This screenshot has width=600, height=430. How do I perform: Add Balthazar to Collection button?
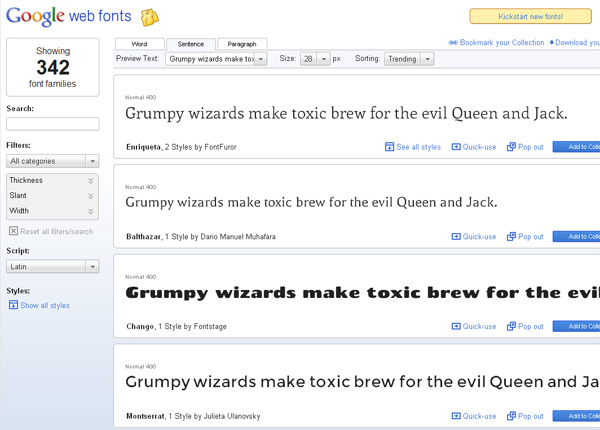[x=576, y=236]
